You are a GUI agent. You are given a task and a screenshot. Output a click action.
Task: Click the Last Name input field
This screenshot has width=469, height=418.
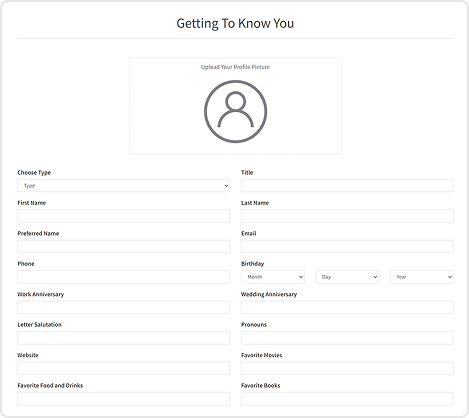(347, 216)
